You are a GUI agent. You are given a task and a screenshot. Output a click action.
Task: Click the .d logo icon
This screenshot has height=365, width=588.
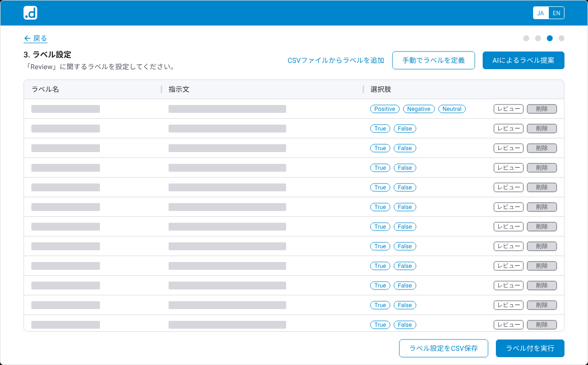pos(30,13)
